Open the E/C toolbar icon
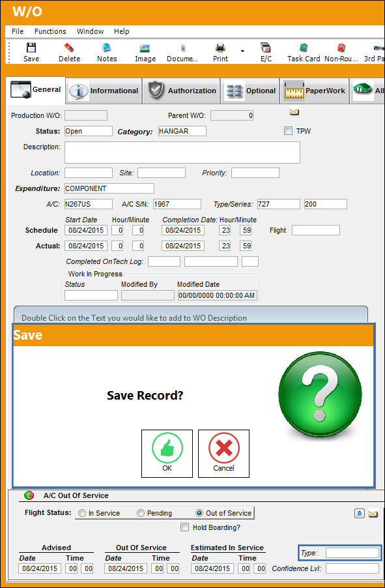 coord(266,48)
